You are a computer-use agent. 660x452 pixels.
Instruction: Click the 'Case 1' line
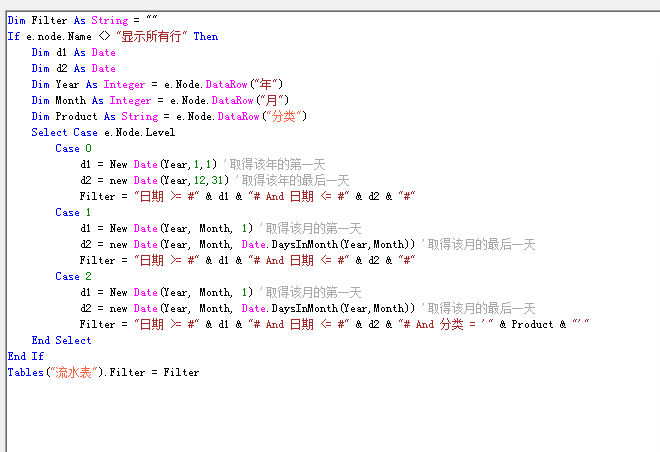point(73,212)
